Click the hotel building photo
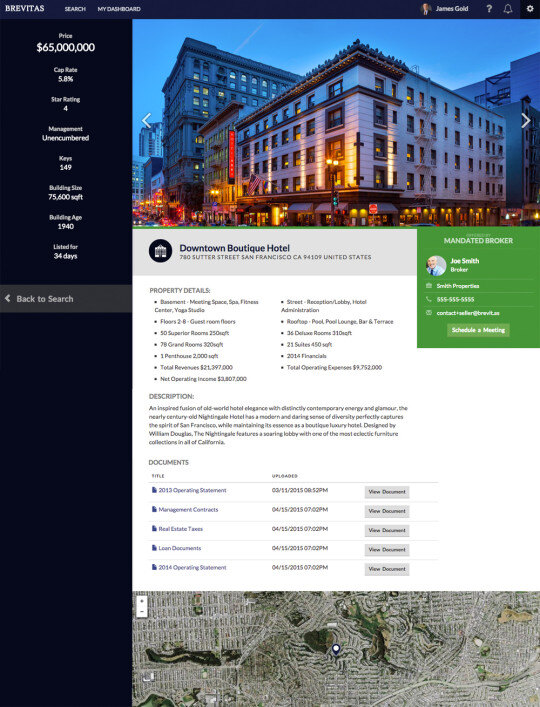540x707 pixels. coord(336,123)
